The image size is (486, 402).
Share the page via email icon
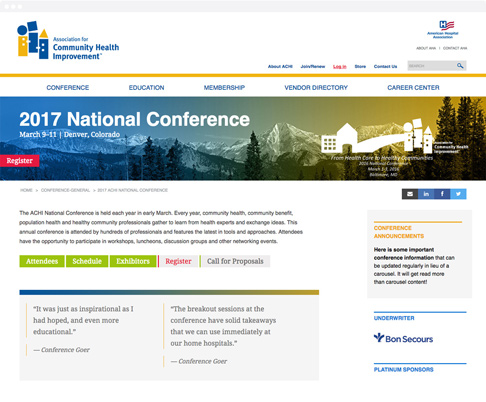coord(410,194)
